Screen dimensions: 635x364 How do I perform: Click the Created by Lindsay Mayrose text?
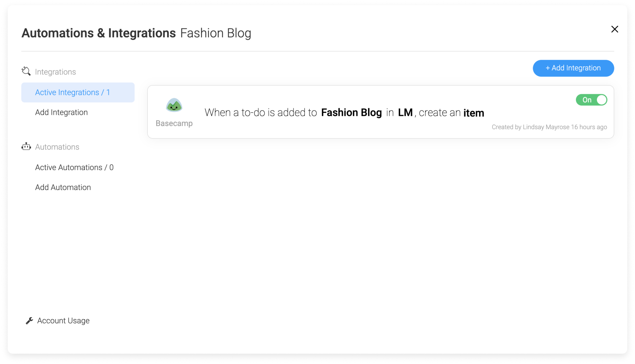(x=549, y=127)
